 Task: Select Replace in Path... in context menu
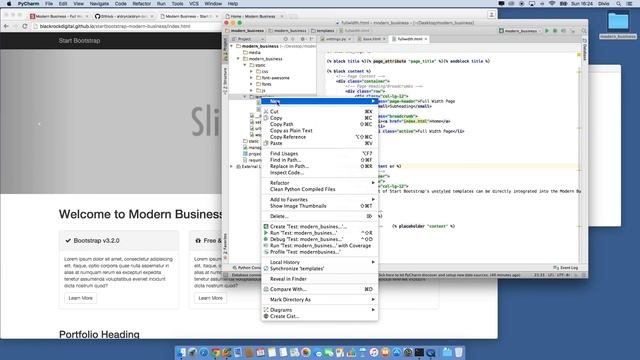(320, 166)
